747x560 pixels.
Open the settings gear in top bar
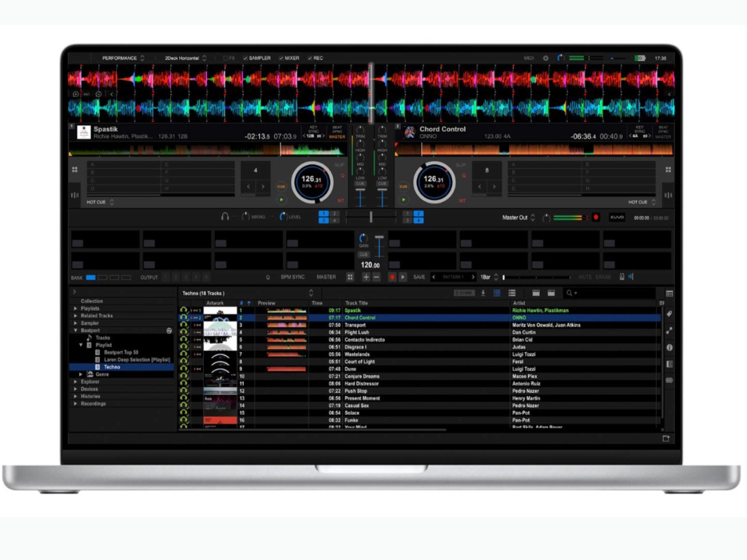tap(546, 58)
